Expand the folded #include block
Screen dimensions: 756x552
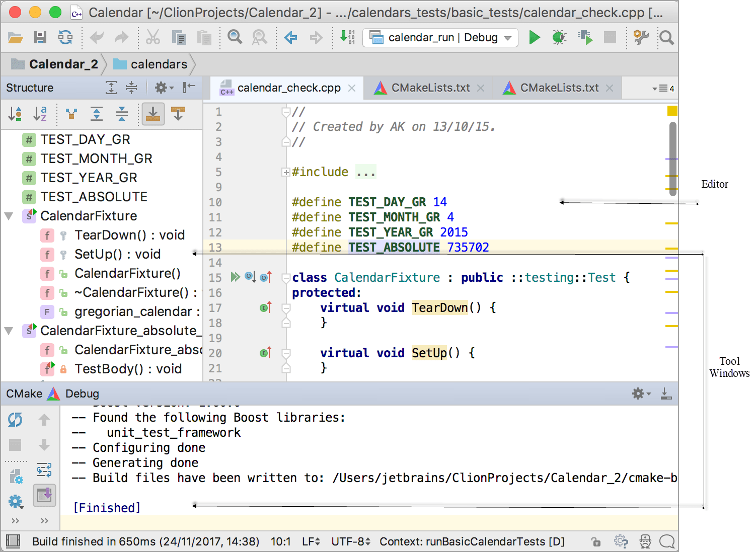(x=285, y=172)
